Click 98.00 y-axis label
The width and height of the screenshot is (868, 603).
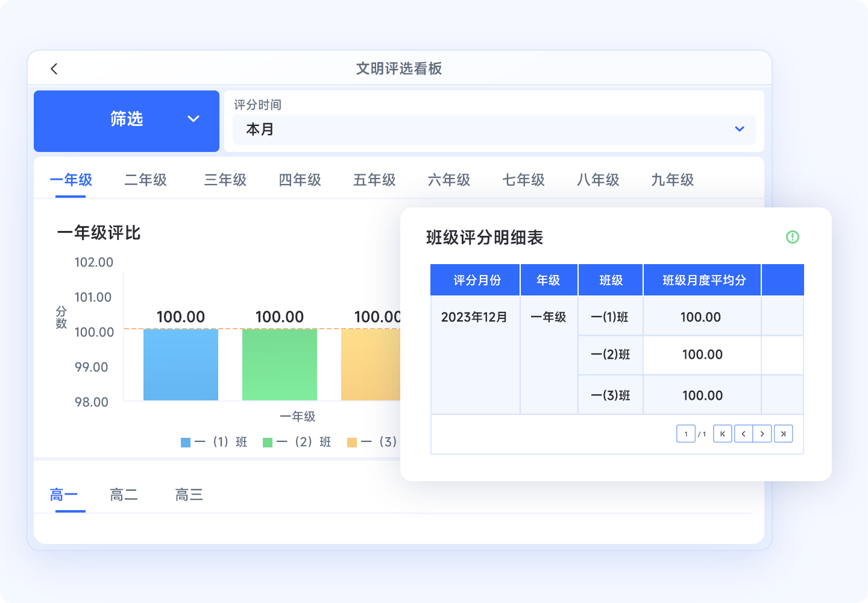point(92,402)
